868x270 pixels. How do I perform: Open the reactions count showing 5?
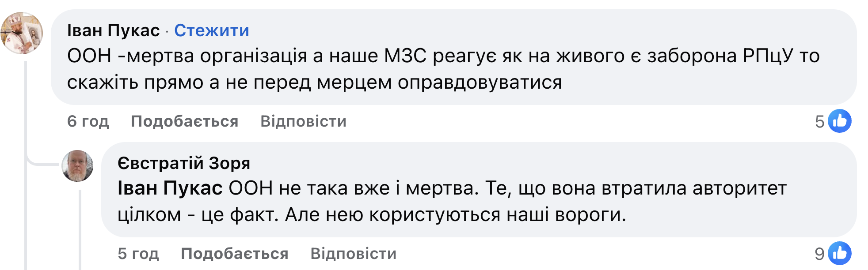pyautogui.click(x=819, y=122)
